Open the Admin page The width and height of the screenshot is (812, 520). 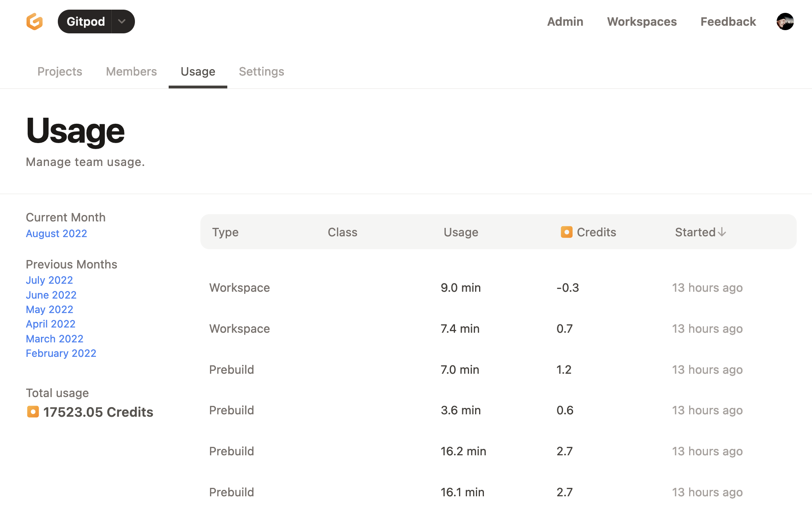[565, 22]
